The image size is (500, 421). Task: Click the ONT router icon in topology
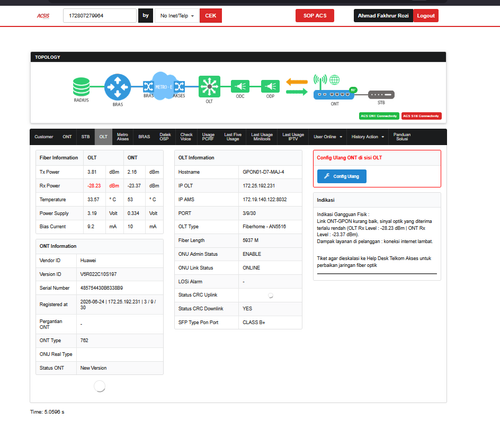(x=334, y=95)
